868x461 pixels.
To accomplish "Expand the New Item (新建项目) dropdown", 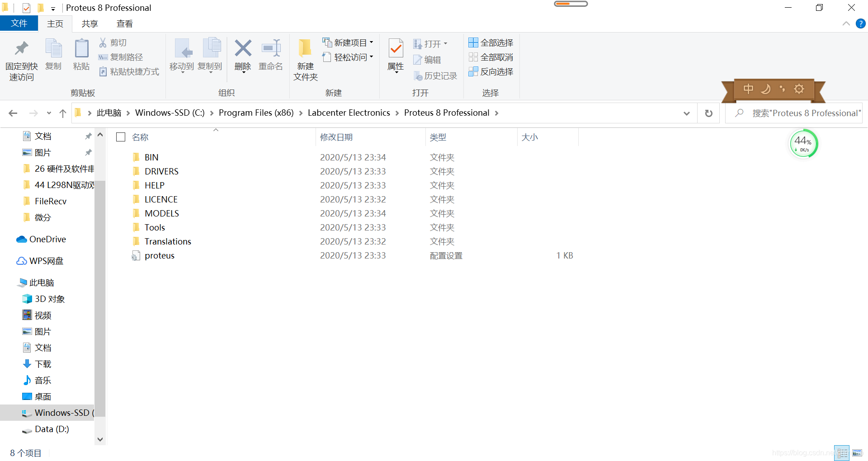I will 371,42.
